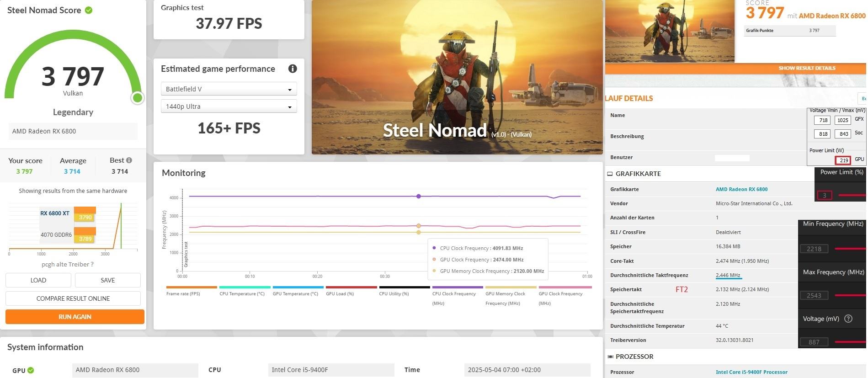Click the Min Frequency field showing 2218
Image resolution: width=868 pixels, height=378 pixels.
tap(814, 249)
